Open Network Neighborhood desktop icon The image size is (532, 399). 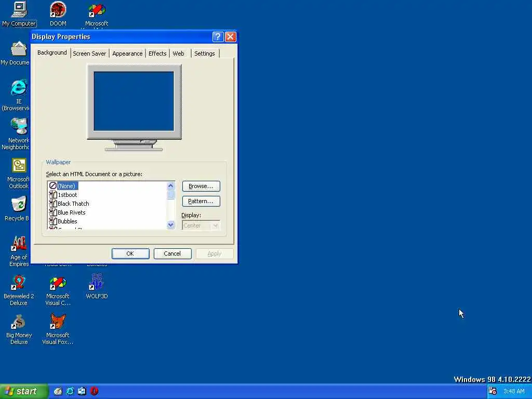coord(16,134)
